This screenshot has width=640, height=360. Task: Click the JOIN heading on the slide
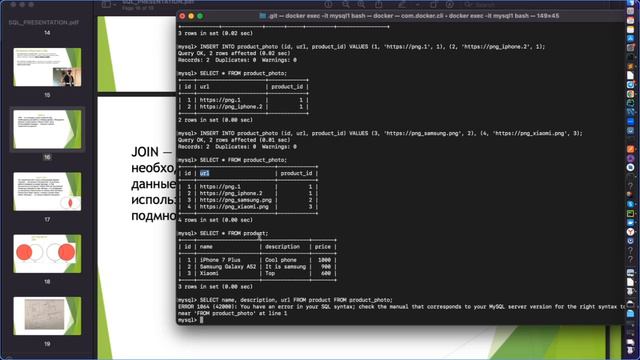[x=145, y=152]
